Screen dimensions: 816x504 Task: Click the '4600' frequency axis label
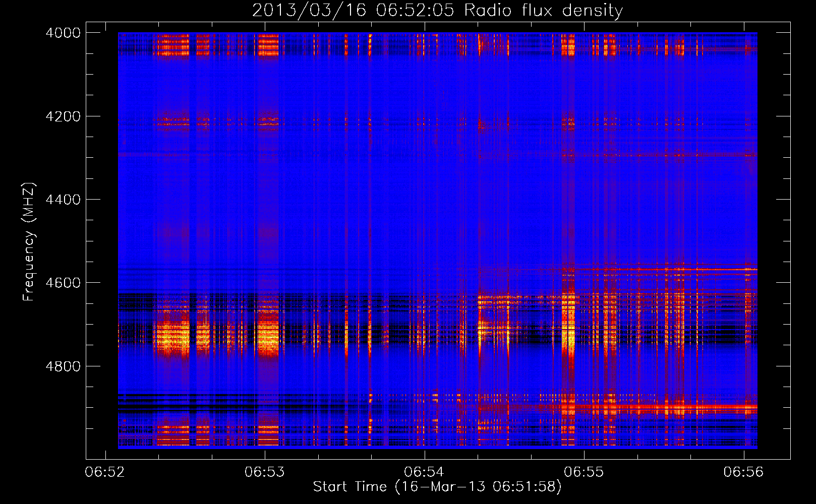pyautogui.click(x=63, y=283)
